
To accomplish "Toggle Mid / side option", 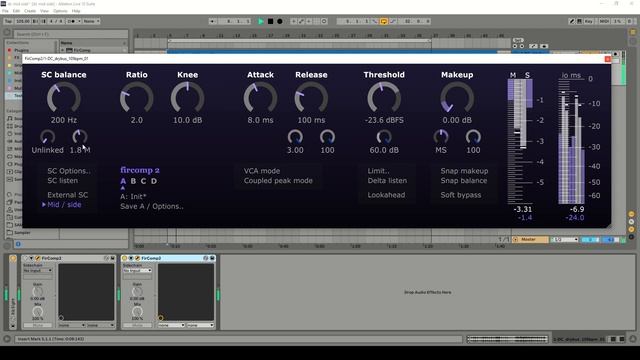I will point(64,205).
